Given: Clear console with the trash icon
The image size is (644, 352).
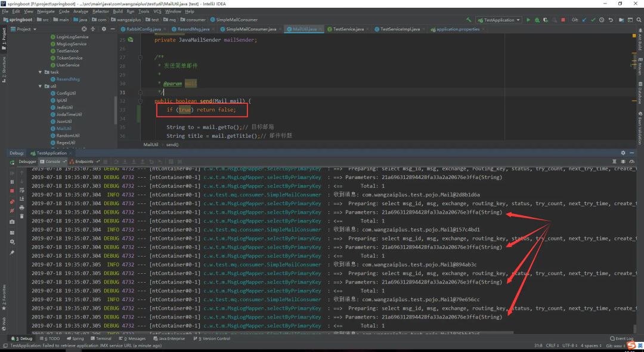Looking at the screenshot, I should pyautogui.click(x=22, y=216).
